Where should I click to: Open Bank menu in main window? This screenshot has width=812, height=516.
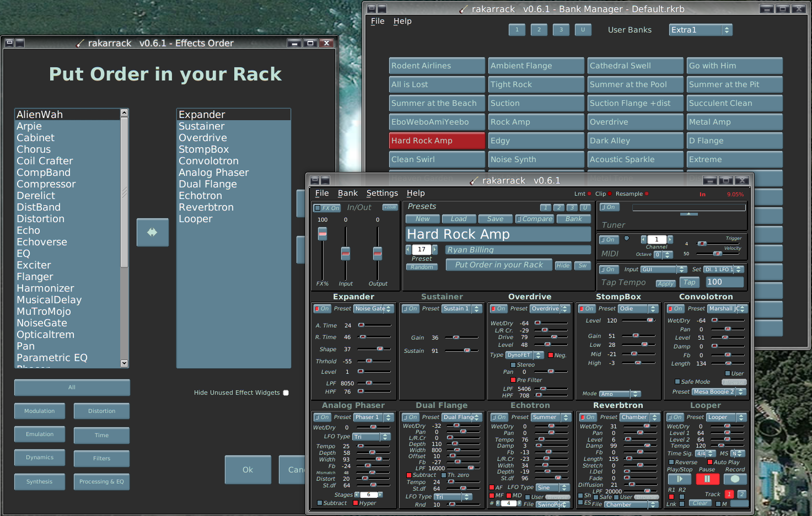[x=348, y=193]
